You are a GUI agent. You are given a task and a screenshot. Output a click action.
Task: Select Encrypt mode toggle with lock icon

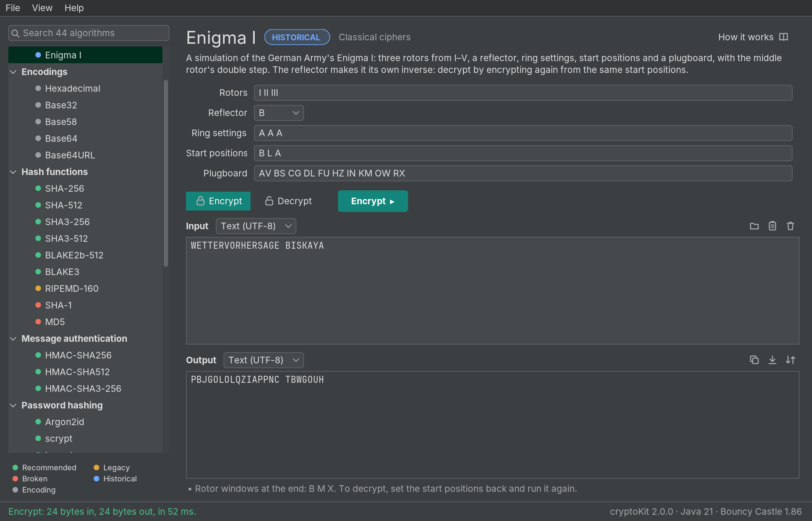click(218, 201)
